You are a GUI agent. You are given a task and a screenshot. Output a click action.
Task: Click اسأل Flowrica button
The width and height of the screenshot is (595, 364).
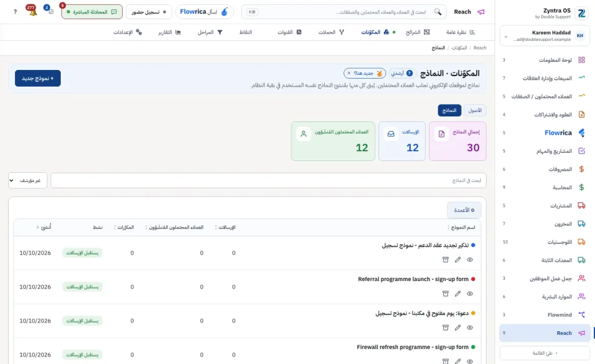[204, 12]
